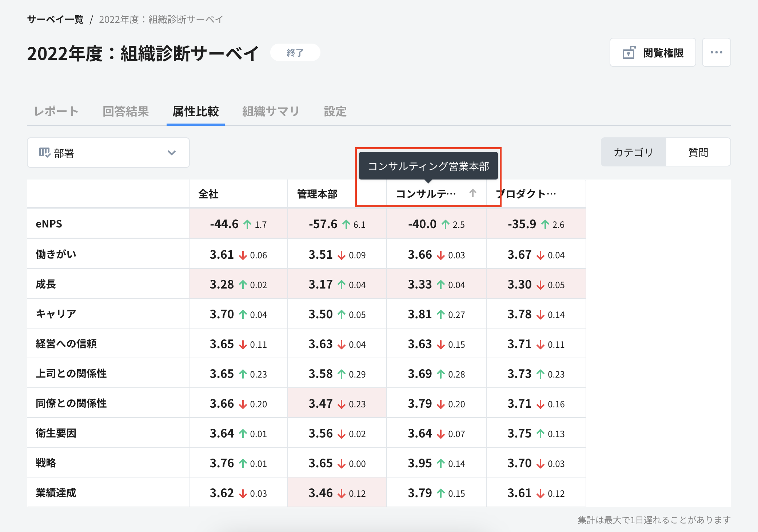
Task: Expand the chevron in the 部署 selector
Action: point(171,153)
